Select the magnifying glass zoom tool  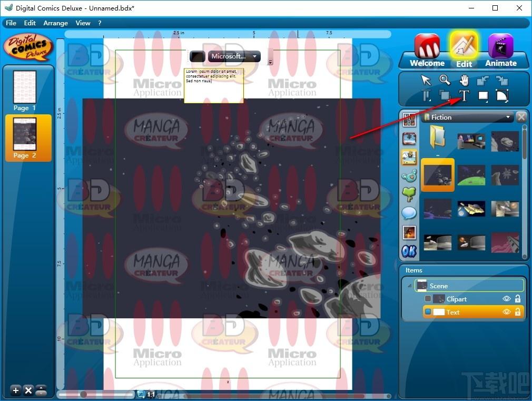tap(445, 80)
